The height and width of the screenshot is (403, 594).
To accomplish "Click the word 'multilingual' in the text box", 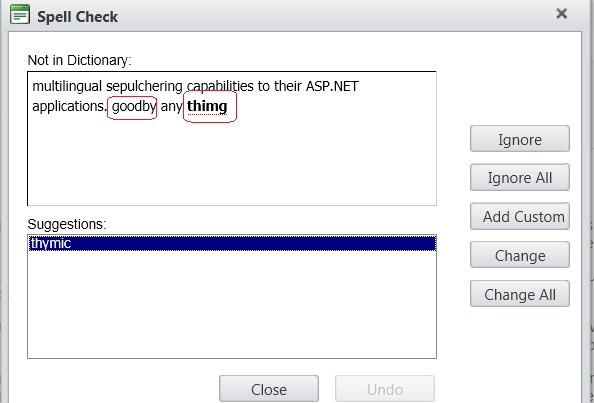I will click(67, 87).
